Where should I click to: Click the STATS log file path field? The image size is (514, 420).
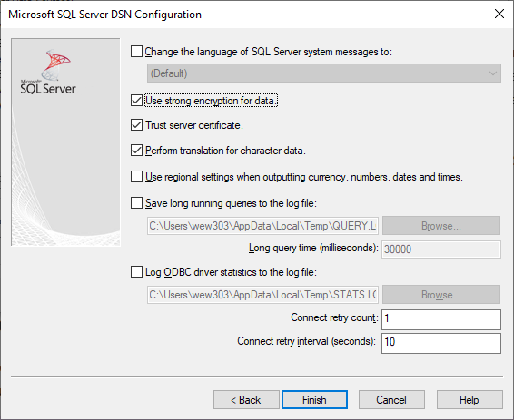262,295
